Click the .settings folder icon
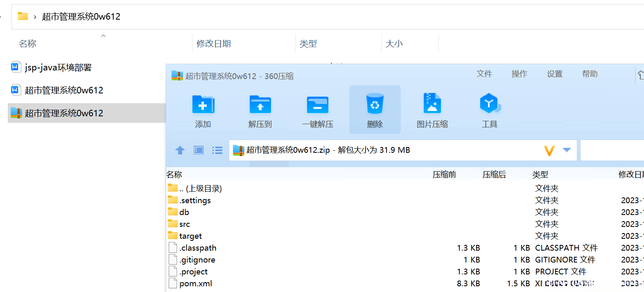This screenshot has height=292, width=644. 173,200
